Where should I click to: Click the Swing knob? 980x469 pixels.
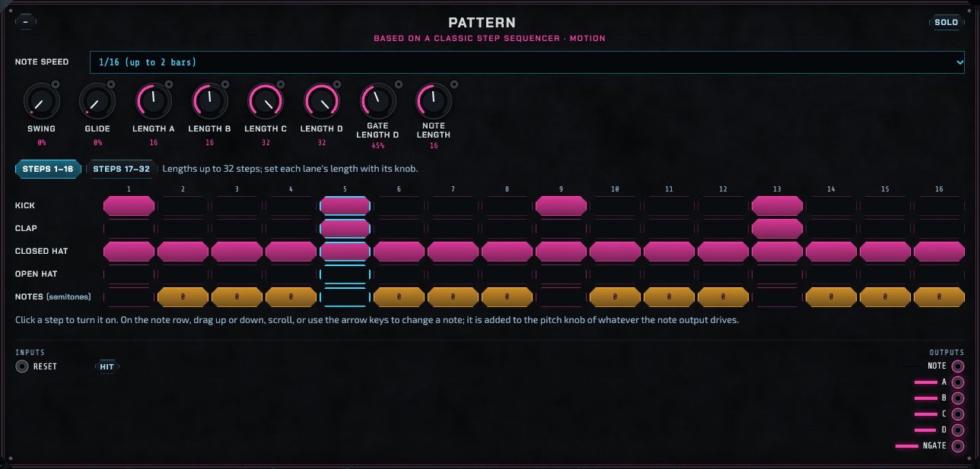point(41,100)
